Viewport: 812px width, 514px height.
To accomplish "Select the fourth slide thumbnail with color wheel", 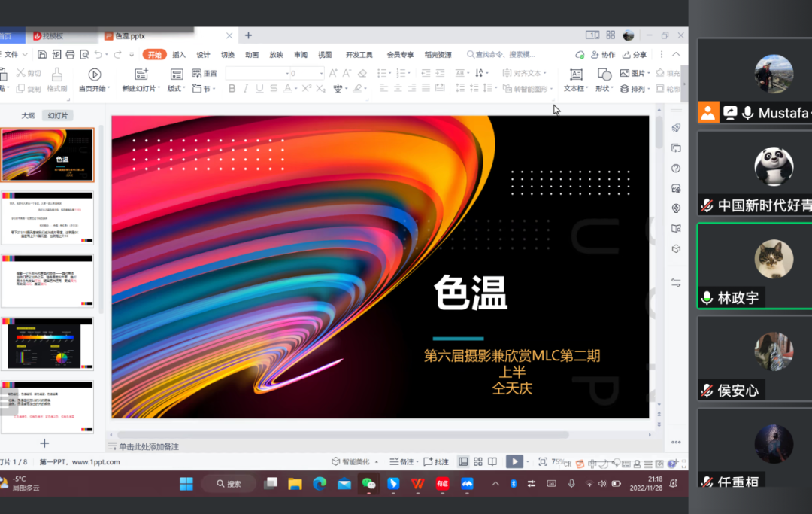I will (47, 343).
